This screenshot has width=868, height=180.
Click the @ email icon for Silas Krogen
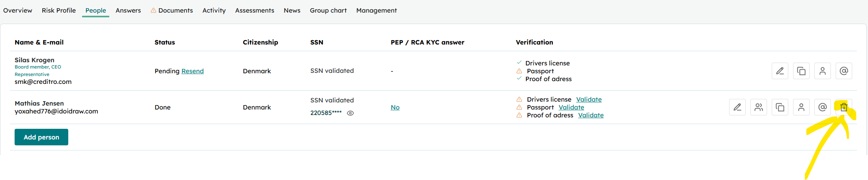click(x=844, y=71)
